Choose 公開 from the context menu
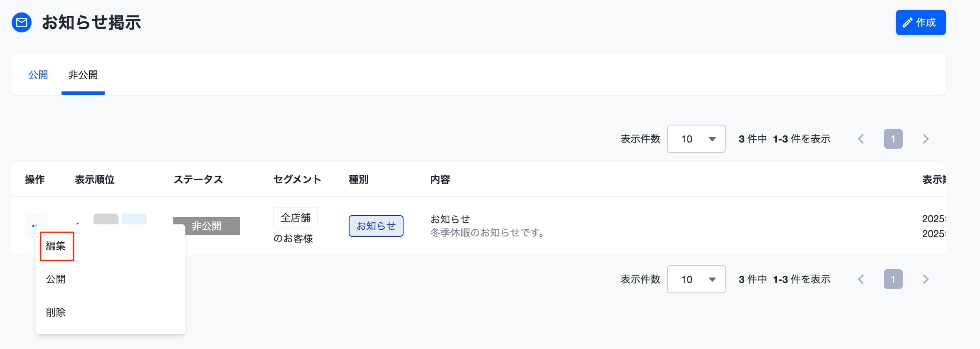This screenshot has height=349, width=980. (x=56, y=279)
